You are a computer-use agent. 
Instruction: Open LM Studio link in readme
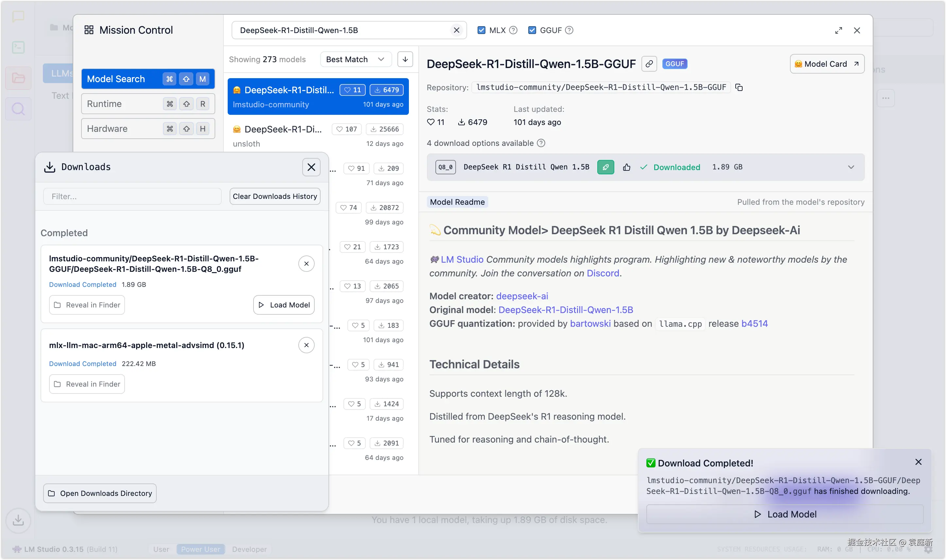462,260
